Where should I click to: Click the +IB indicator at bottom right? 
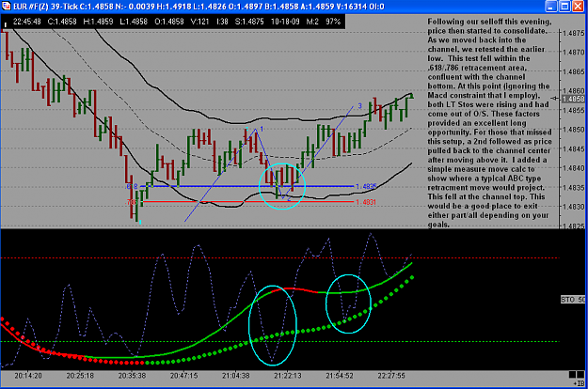point(579,383)
